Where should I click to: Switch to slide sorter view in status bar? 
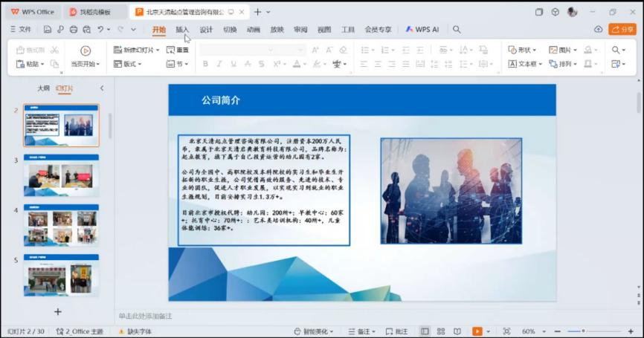coord(441,331)
